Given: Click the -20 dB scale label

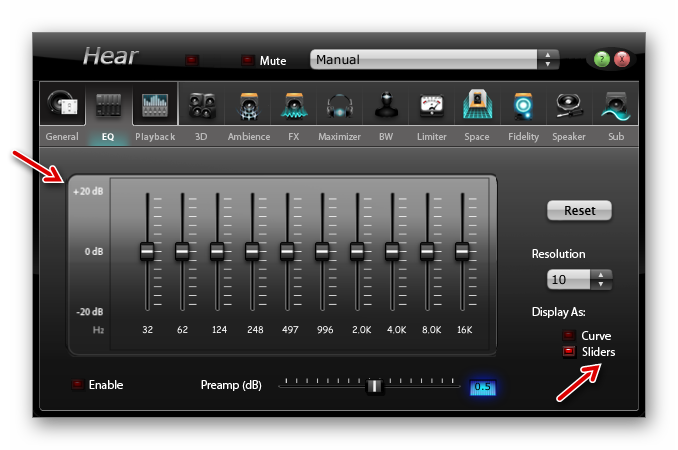Looking at the screenshot, I should pos(90,312).
